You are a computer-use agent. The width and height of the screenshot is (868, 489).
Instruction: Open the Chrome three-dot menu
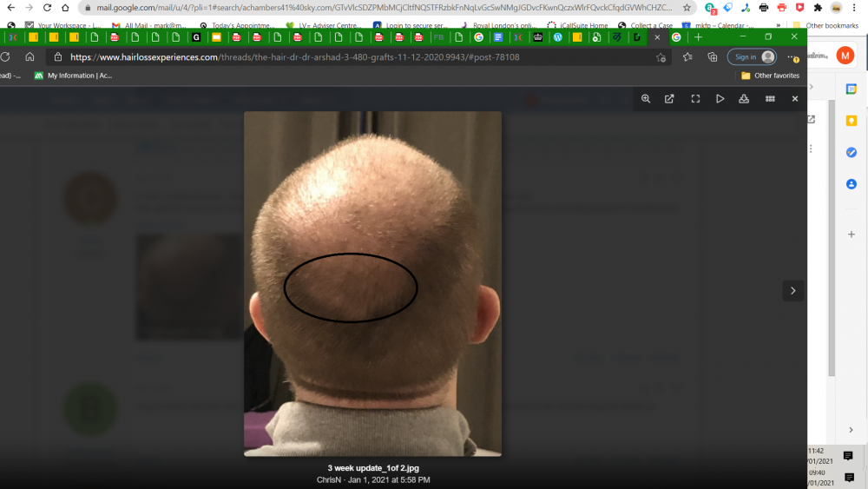[x=854, y=8]
